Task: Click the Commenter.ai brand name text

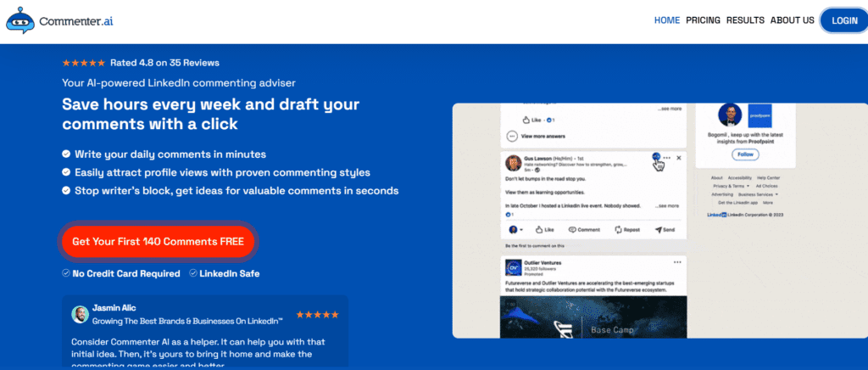Action: coord(75,21)
